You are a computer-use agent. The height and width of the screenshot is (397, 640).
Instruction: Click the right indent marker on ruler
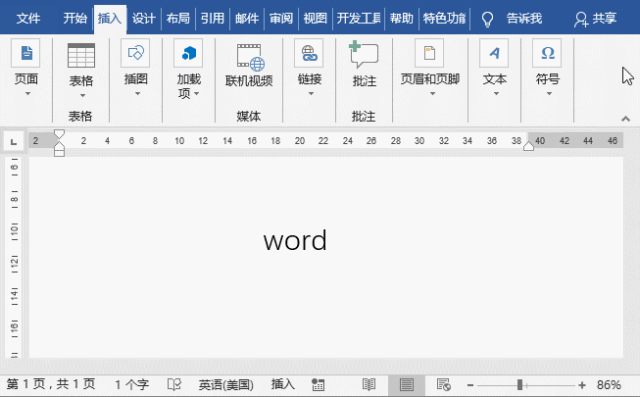[x=529, y=146]
